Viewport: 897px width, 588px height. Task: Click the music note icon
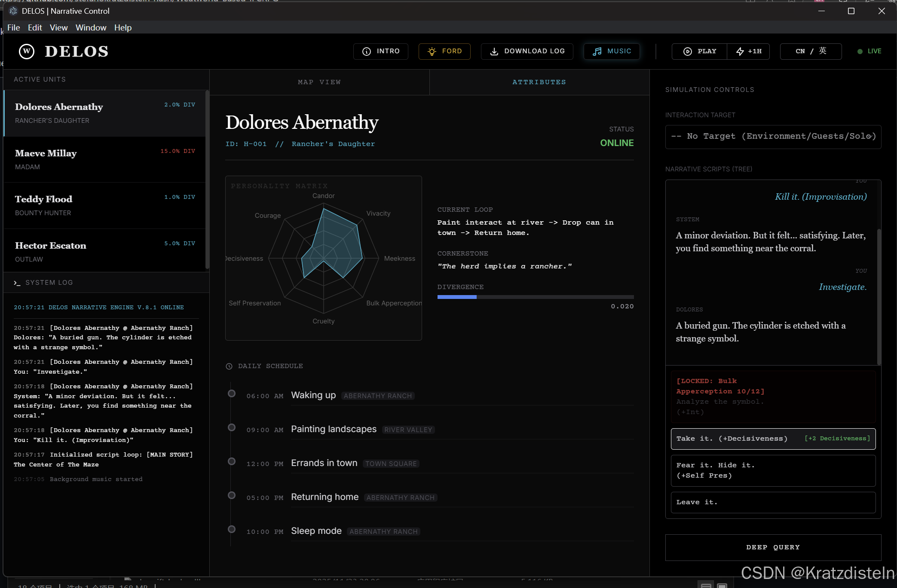(x=597, y=52)
